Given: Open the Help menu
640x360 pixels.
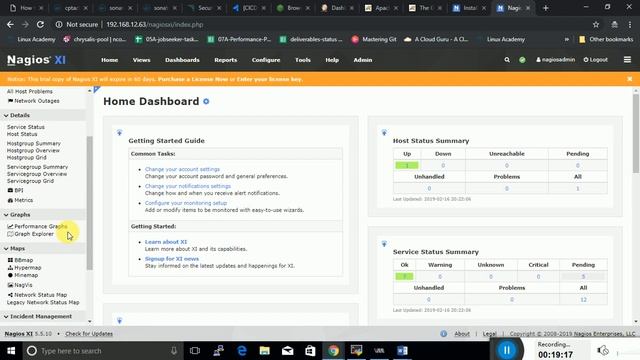Looking at the screenshot, I should coord(332,60).
